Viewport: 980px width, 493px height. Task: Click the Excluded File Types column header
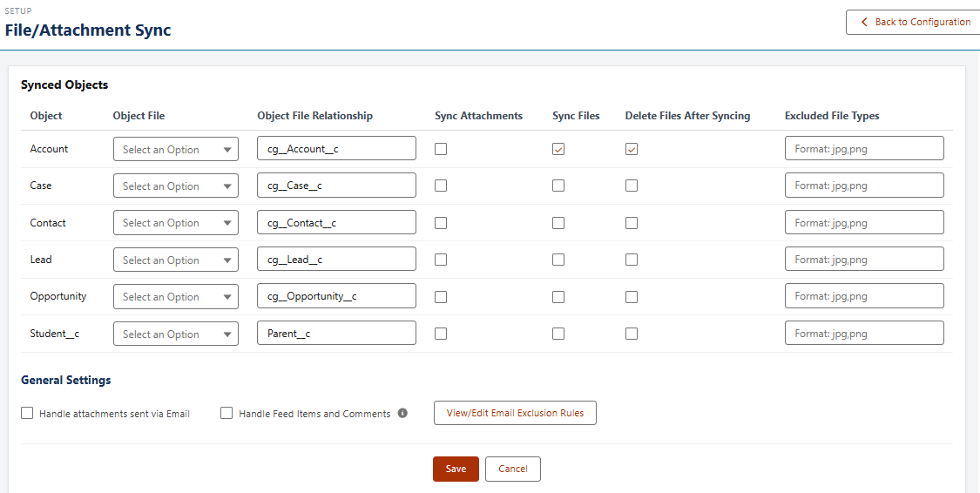(x=832, y=116)
